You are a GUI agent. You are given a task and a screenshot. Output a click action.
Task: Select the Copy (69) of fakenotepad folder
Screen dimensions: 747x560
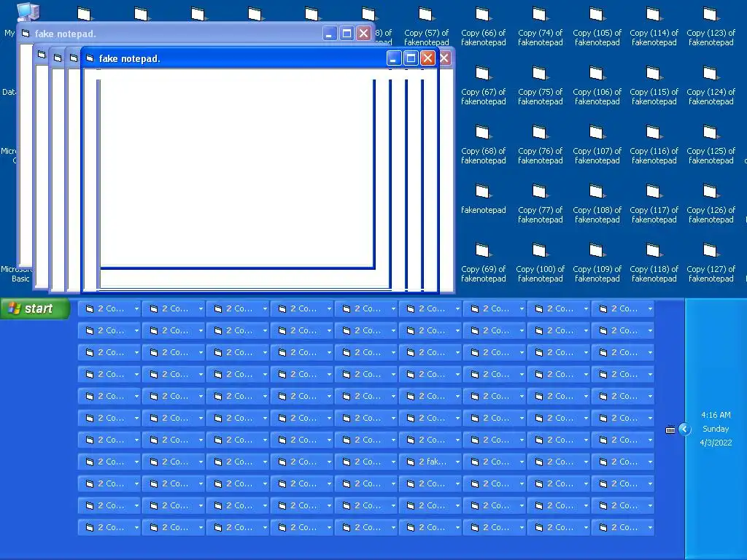(483, 263)
